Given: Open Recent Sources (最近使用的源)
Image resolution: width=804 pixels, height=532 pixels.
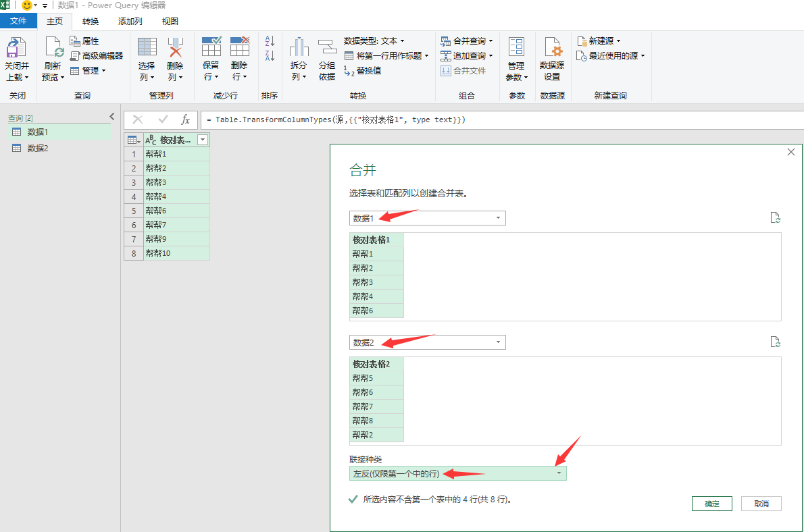Looking at the screenshot, I should point(610,56).
